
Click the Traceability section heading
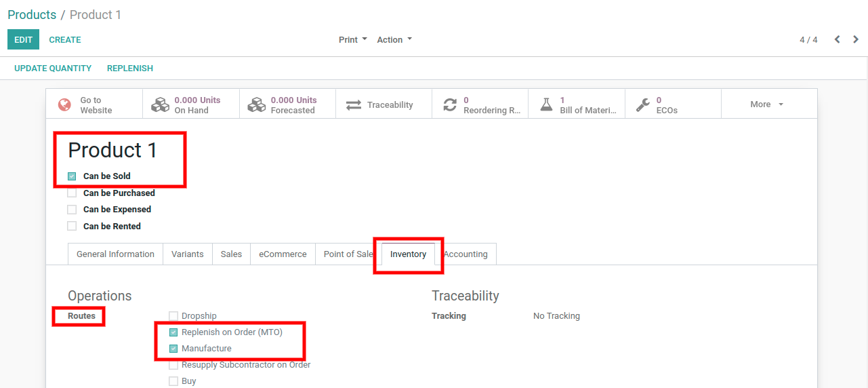466,296
